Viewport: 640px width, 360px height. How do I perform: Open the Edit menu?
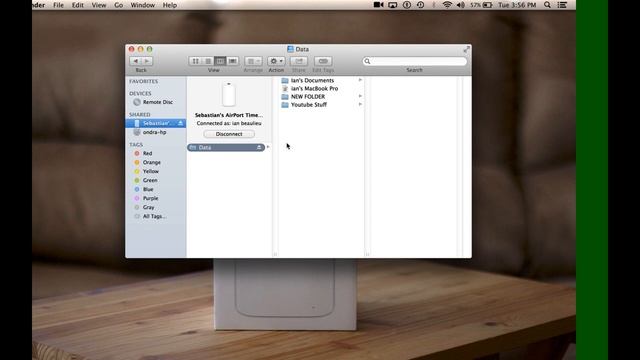78,5
